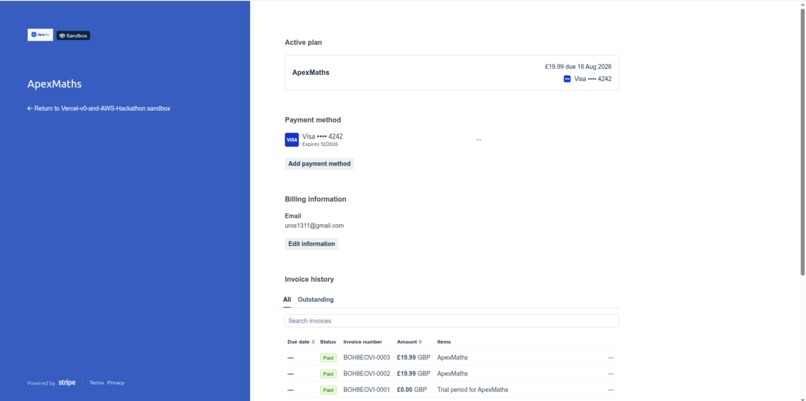Open more options for invoice BOH8EOVI-0001
Screen dimensions: 806x401
(611, 390)
